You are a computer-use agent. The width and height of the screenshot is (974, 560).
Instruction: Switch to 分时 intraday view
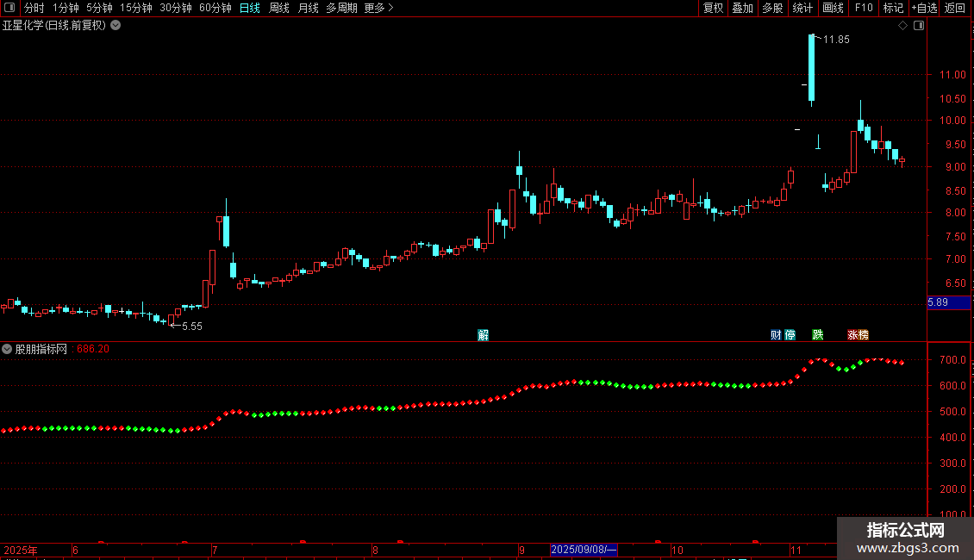tap(34, 8)
